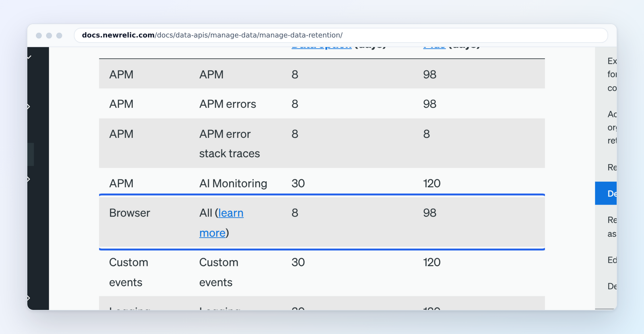The height and width of the screenshot is (334, 644).
Task: Click the "30" value in the Custom events row
Action: point(298,262)
